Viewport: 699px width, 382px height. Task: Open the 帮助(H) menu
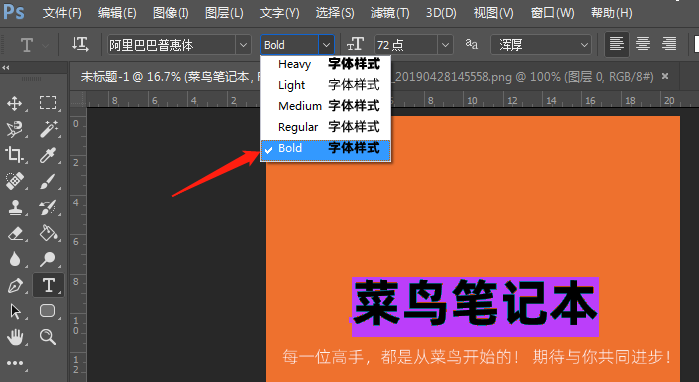pyautogui.click(x=612, y=13)
